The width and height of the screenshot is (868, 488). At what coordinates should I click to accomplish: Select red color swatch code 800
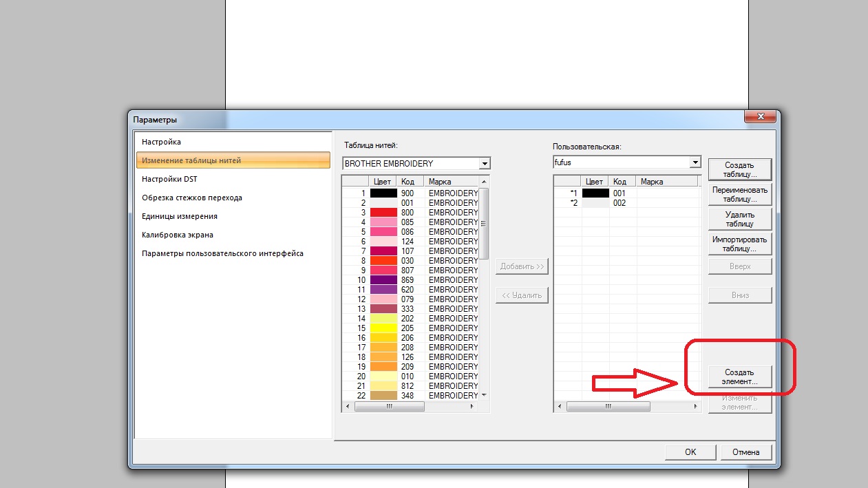tap(383, 213)
